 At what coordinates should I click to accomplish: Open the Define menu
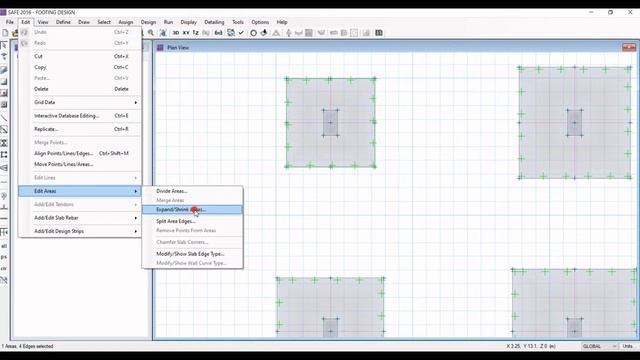tap(63, 22)
